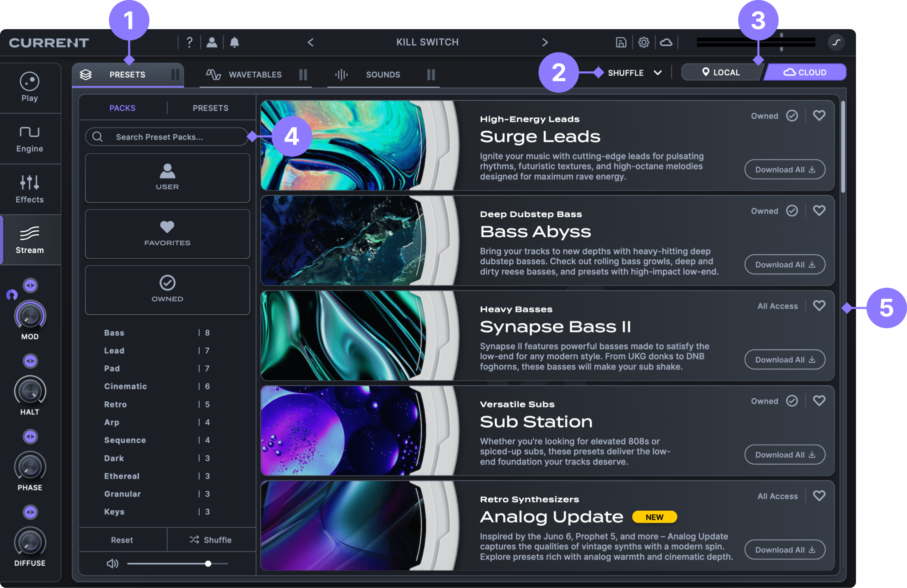Image resolution: width=907 pixels, height=588 pixels.
Task: Click the Reset filters button
Action: pyautogui.click(x=122, y=540)
